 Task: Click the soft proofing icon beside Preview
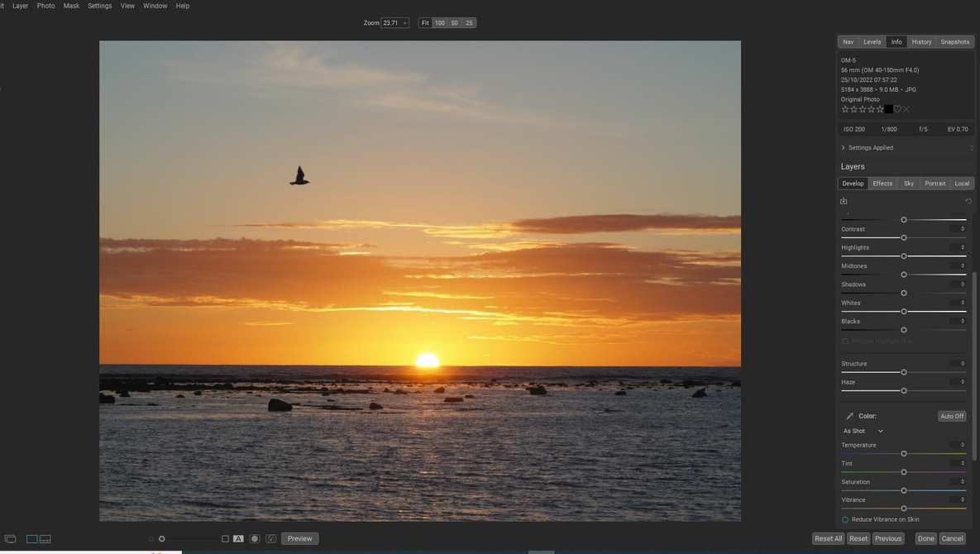coord(270,539)
